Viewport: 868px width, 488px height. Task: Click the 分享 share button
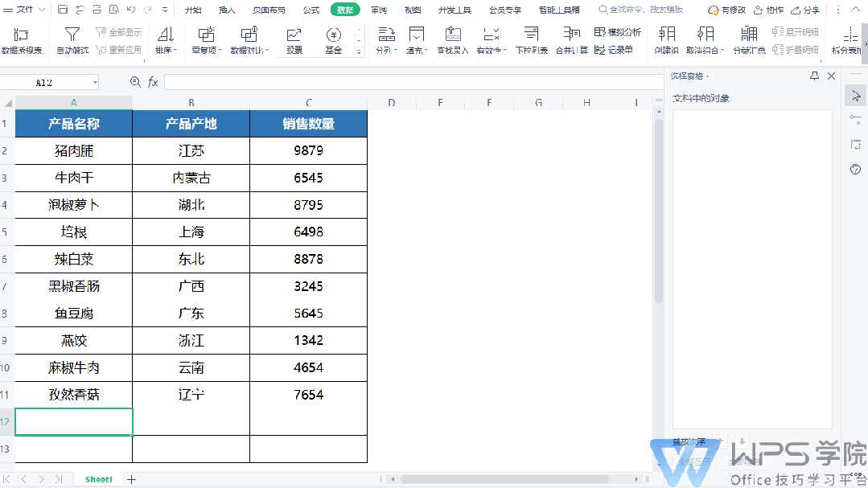(x=805, y=10)
